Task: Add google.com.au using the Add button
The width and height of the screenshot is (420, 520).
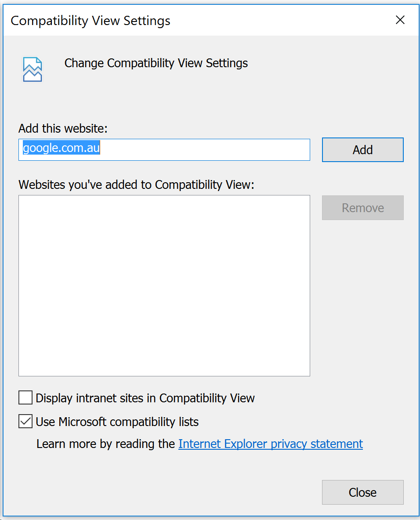Action: [362, 150]
